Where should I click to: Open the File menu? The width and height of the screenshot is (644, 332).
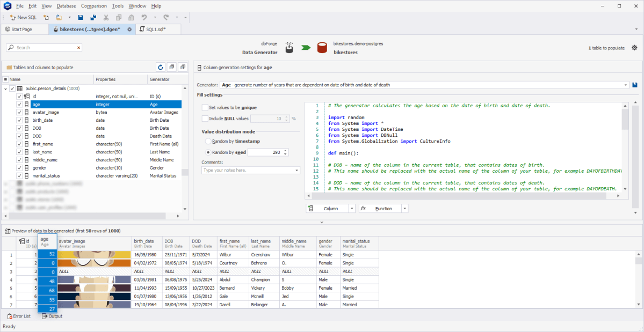(20, 6)
